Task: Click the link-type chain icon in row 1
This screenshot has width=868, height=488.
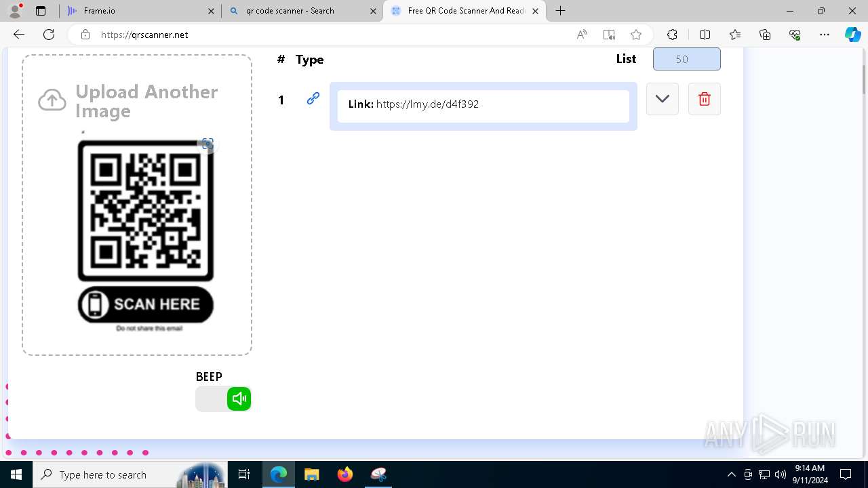Action: pos(313,99)
